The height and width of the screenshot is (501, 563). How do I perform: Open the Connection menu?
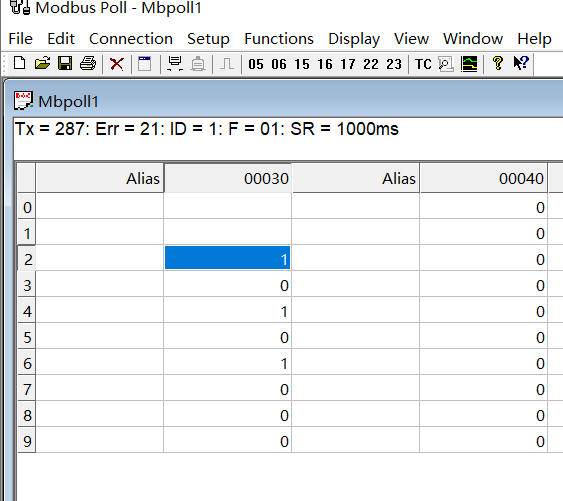[131, 39]
